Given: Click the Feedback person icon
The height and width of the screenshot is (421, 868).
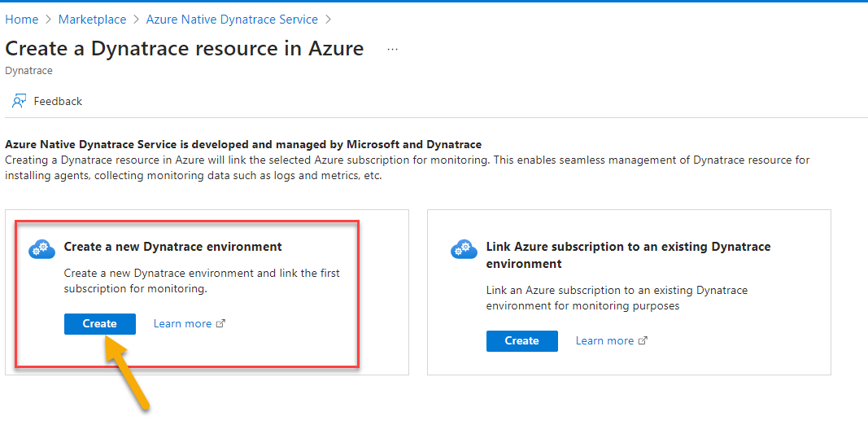Looking at the screenshot, I should coord(19,101).
